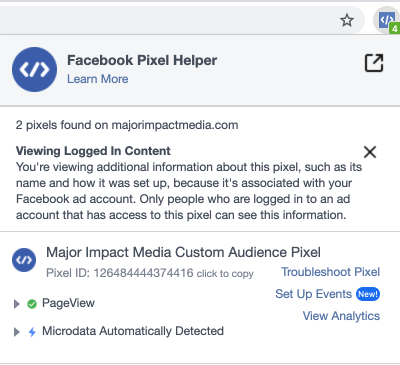Open the Learn More link
Image resolution: width=400 pixels, height=365 pixels.
(98, 79)
